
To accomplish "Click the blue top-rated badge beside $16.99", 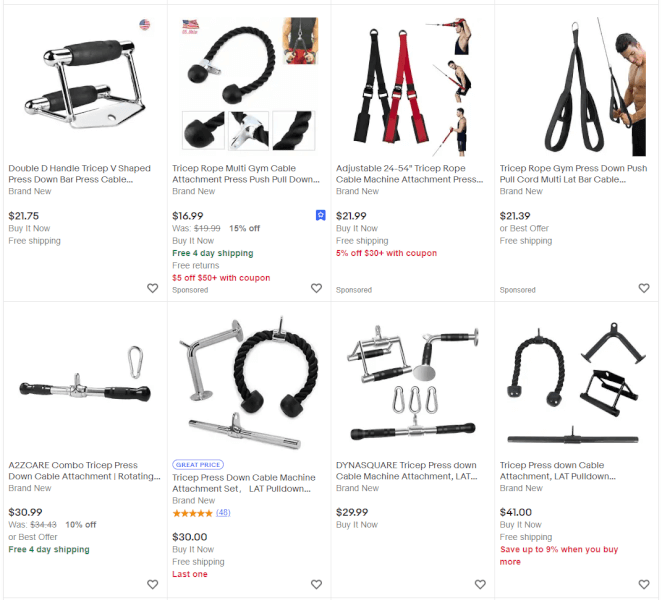I will [320, 216].
